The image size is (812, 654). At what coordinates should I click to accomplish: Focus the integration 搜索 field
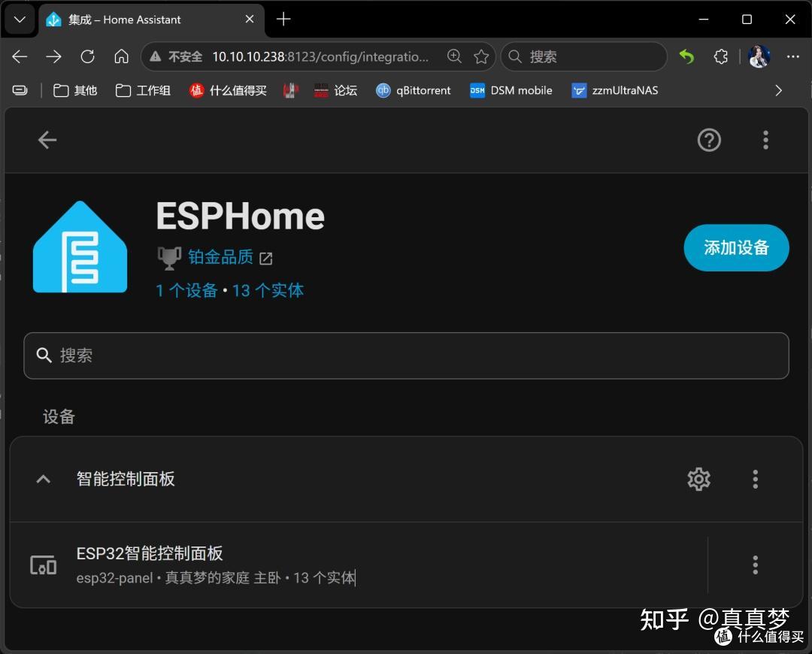click(406, 356)
